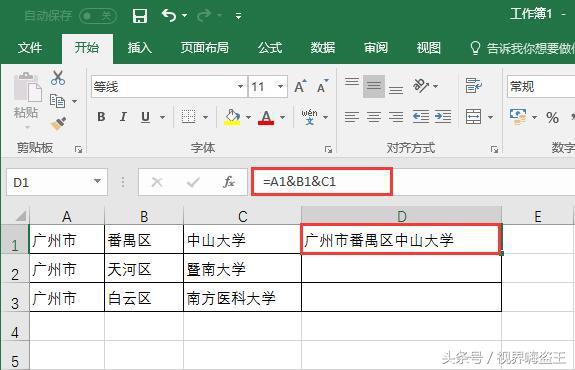Viewport: 575px width, 370px height.
Task: Open the 文件 menu tab
Action: tap(30, 48)
